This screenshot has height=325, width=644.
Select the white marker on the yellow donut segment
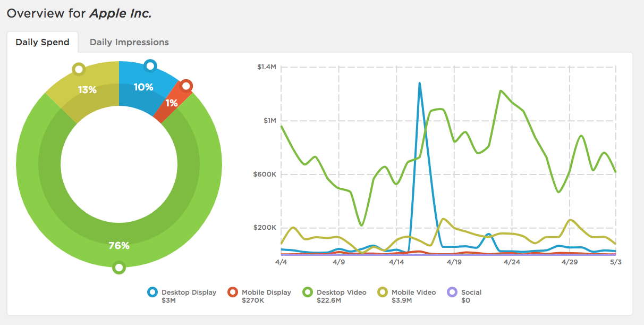[x=79, y=68]
